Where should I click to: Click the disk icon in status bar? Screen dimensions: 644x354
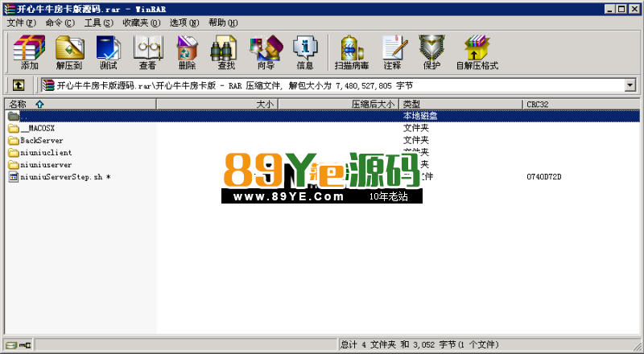(x=11, y=345)
